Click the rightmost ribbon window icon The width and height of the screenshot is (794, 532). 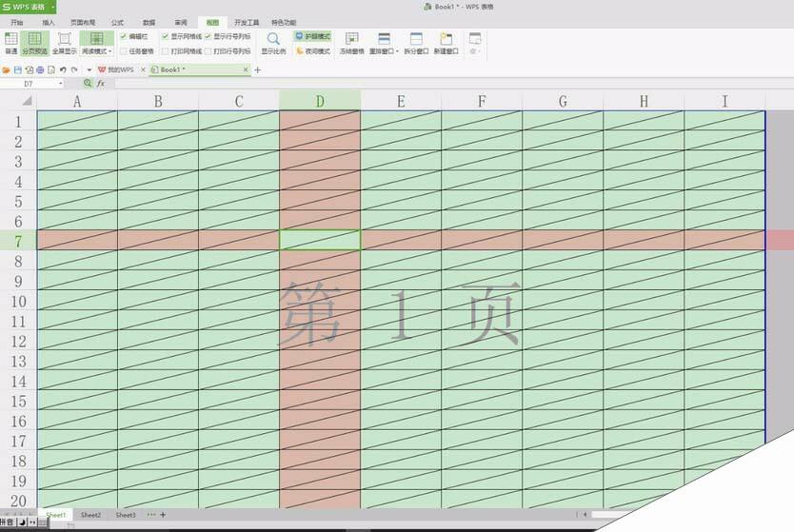[474, 39]
